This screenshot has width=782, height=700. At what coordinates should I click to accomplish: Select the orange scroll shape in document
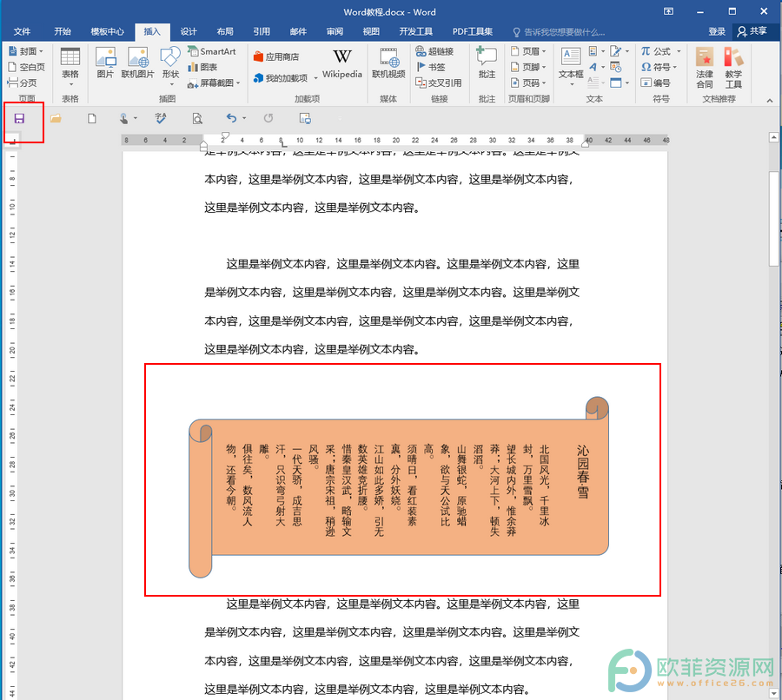(399, 486)
